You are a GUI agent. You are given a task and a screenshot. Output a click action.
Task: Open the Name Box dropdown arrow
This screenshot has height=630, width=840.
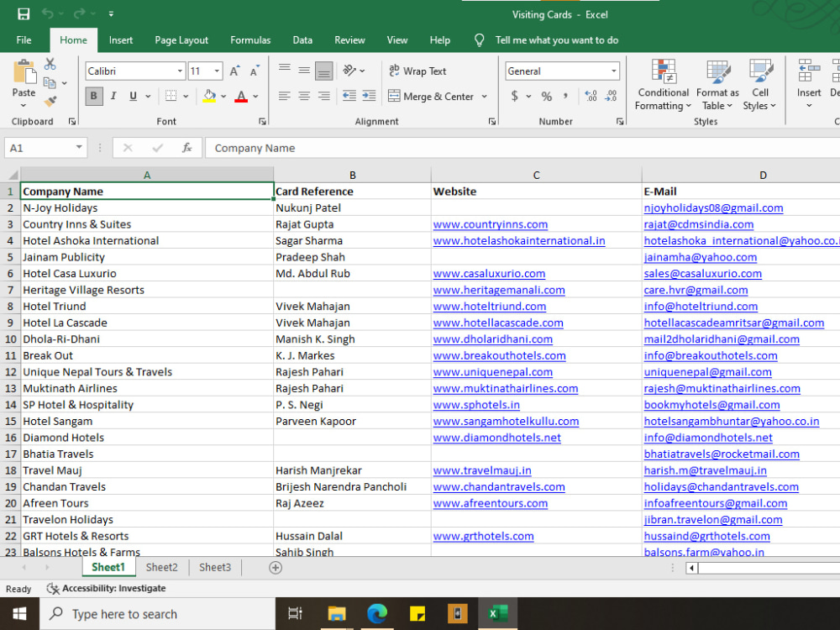click(79, 147)
